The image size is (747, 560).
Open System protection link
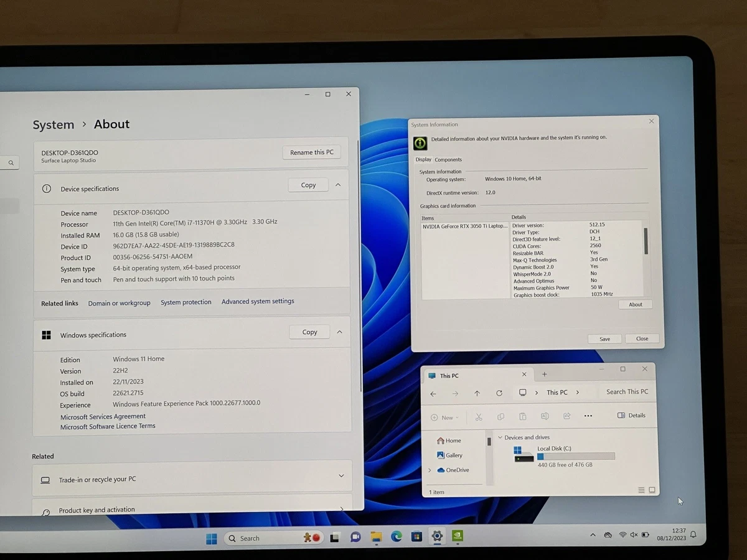click(x=186, y=302)
